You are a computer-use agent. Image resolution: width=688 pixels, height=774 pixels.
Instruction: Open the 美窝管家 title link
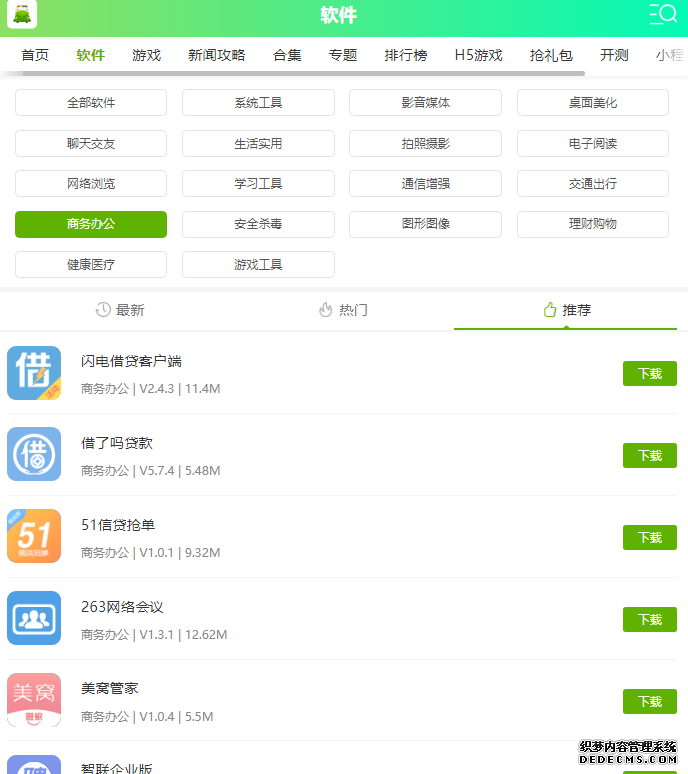[110, 689]
